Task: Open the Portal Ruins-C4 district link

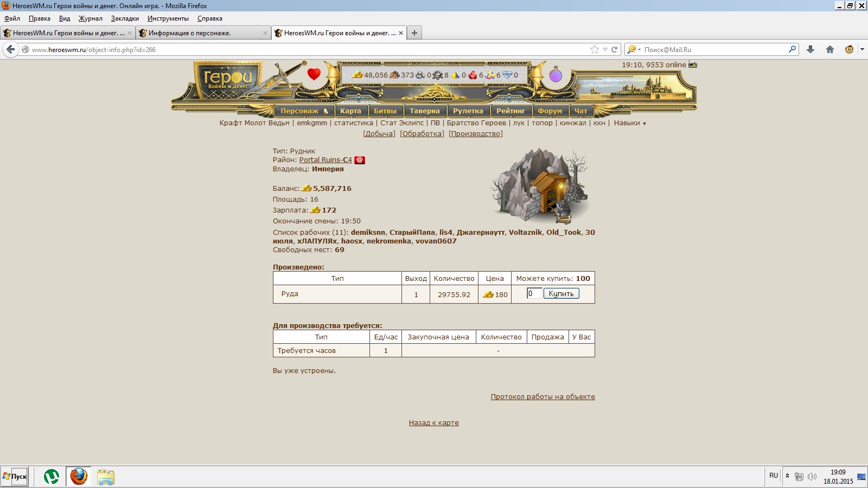Action: 325,160
